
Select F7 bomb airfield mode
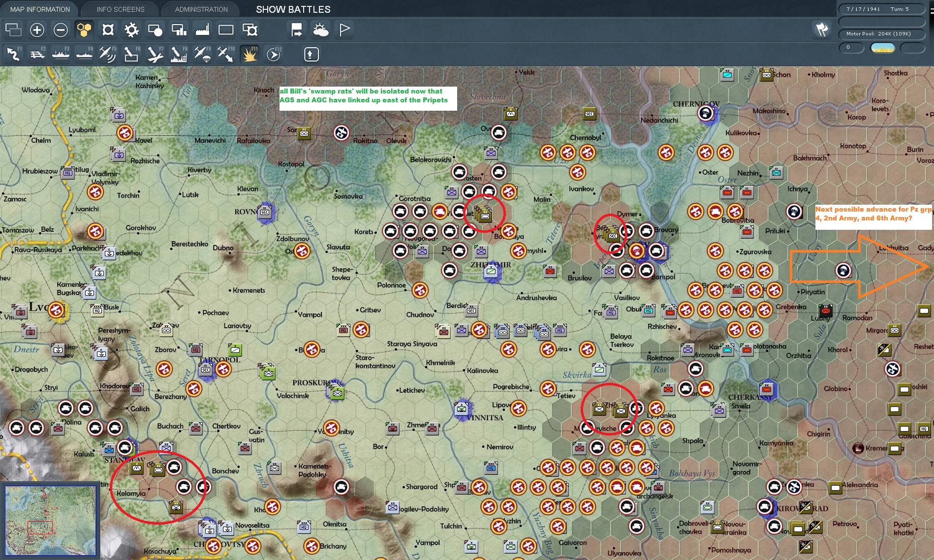155,54
